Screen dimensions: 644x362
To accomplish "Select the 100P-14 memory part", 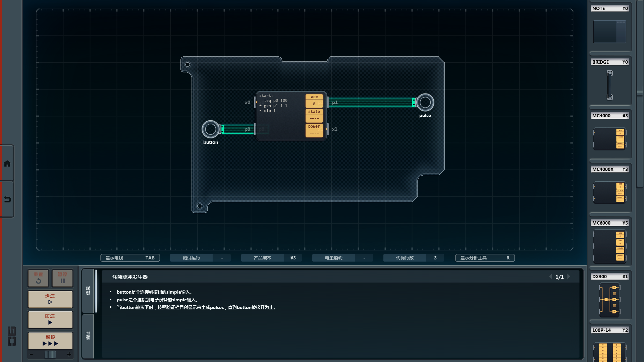I will [x=609, y=351].
